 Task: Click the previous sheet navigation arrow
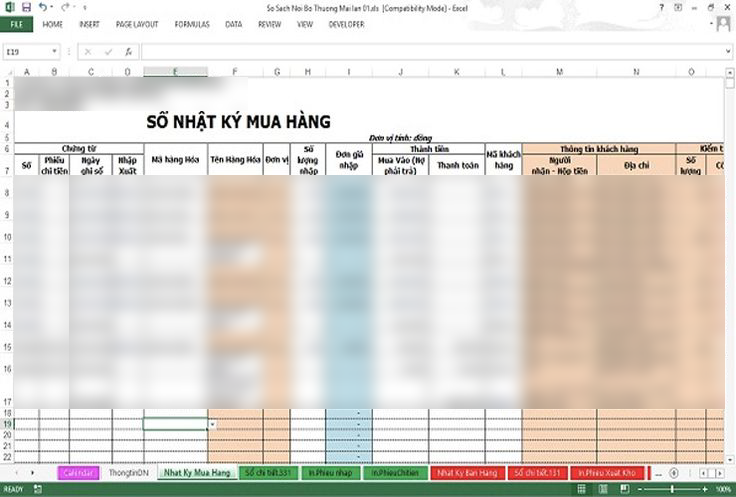(x=17, y=473)
